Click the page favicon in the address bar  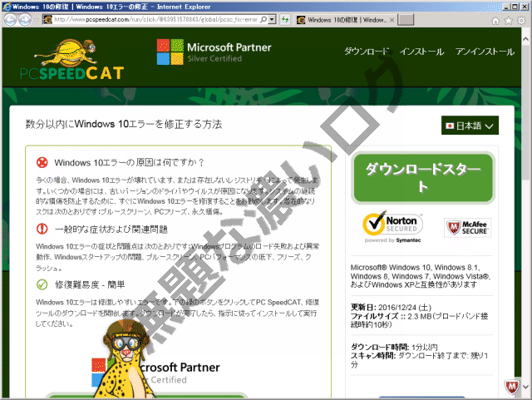click(48, 20)
